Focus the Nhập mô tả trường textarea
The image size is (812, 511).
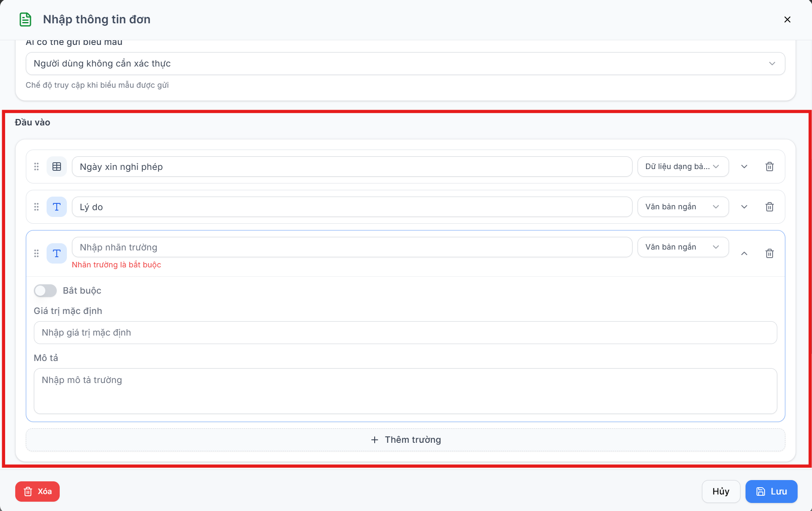(x=405, y=391)
